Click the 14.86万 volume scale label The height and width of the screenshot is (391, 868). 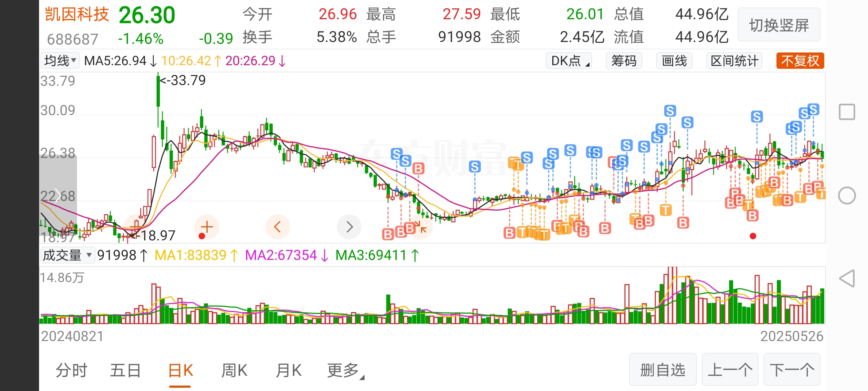(62, 278)
